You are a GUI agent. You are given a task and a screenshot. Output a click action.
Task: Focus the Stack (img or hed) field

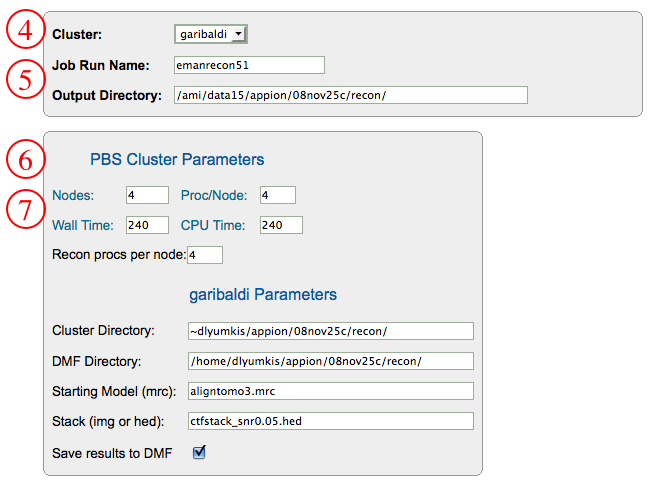click(329, 421)
